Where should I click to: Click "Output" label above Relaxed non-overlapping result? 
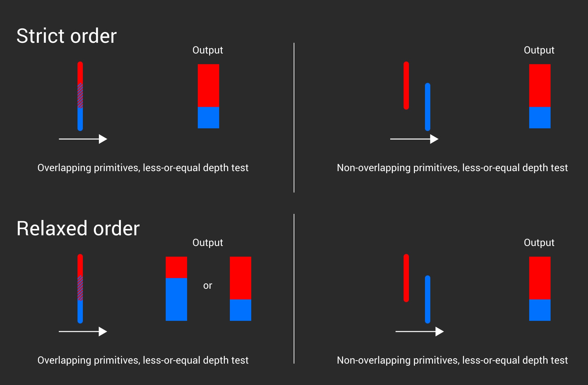(x=539, y=243)
